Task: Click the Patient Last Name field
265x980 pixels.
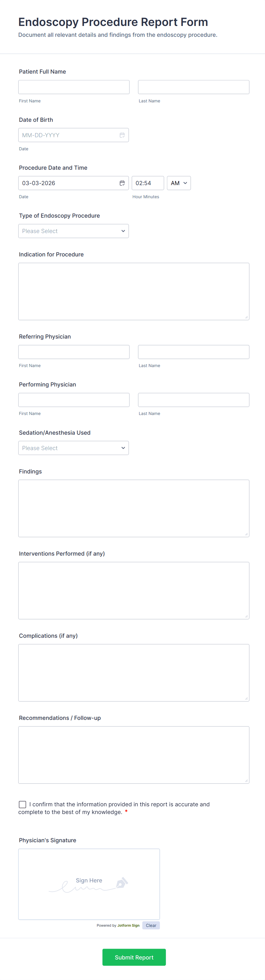Action: (x=193, y=87)
